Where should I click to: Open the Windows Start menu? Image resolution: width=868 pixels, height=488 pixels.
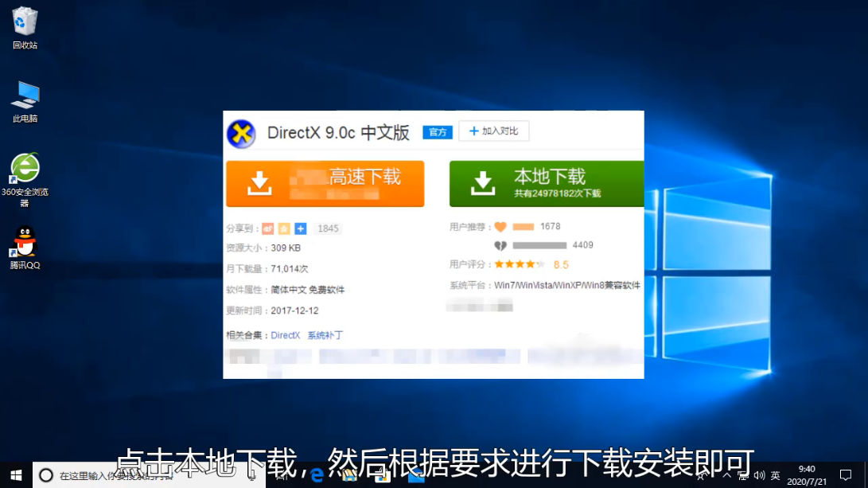tap(16, 475)
